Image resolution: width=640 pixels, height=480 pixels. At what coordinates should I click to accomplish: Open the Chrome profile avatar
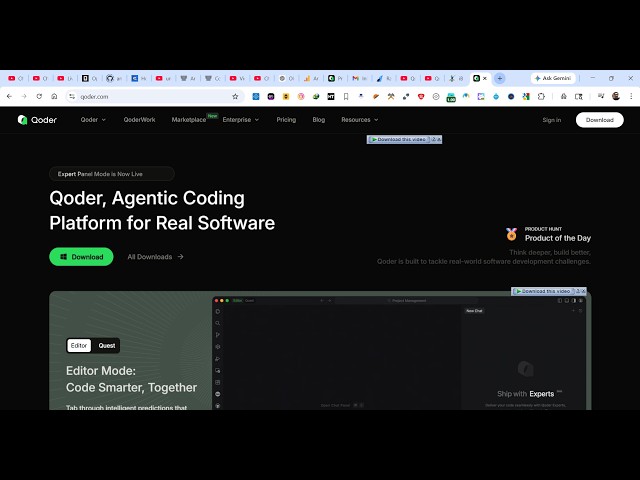[x=616, y=96]
